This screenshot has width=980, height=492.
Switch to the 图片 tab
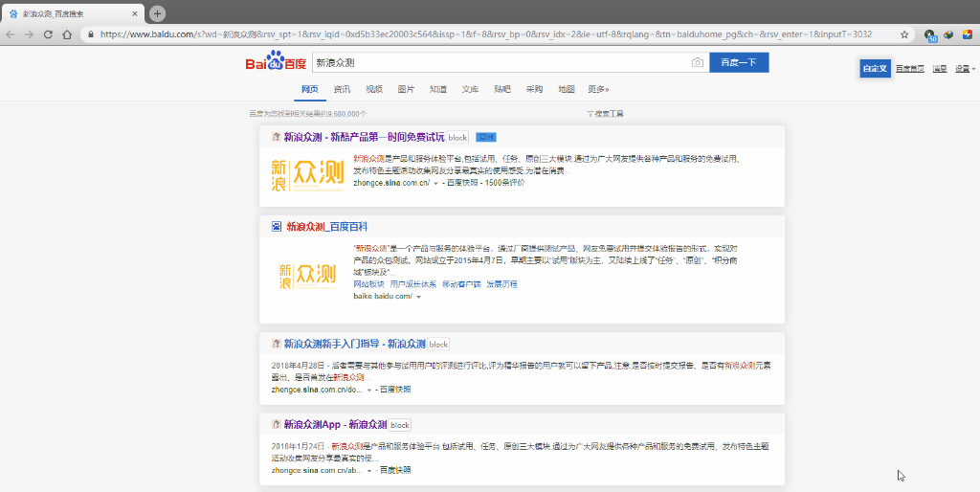click(x=406, y=89)
